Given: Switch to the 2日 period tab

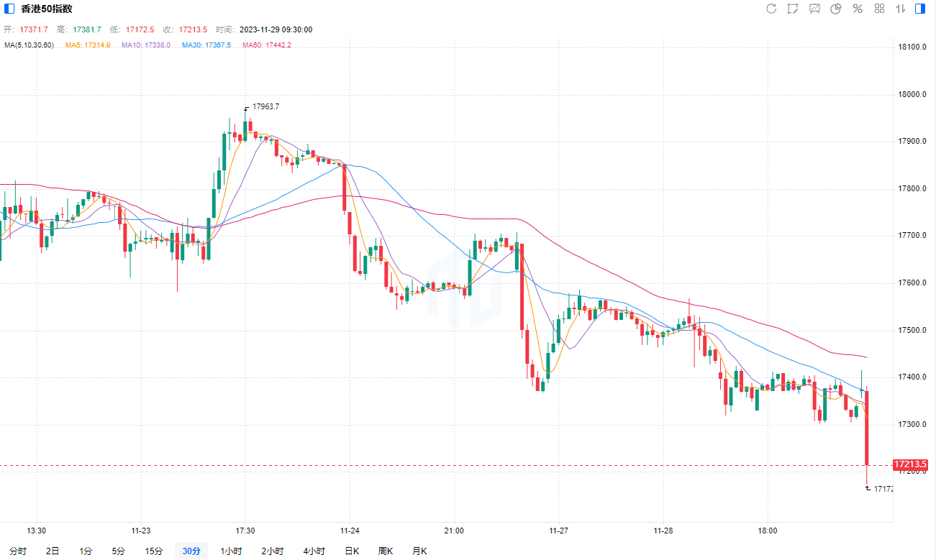Looking at the screenshot, I should [x=53, y=551].
